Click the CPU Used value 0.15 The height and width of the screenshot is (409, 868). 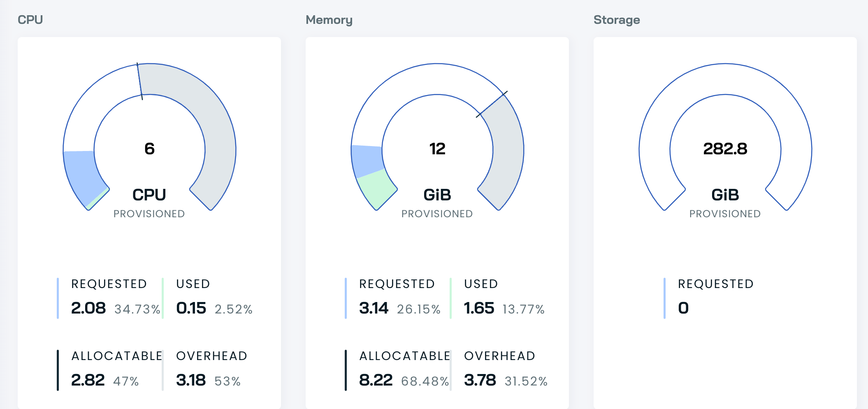point(191,308)
